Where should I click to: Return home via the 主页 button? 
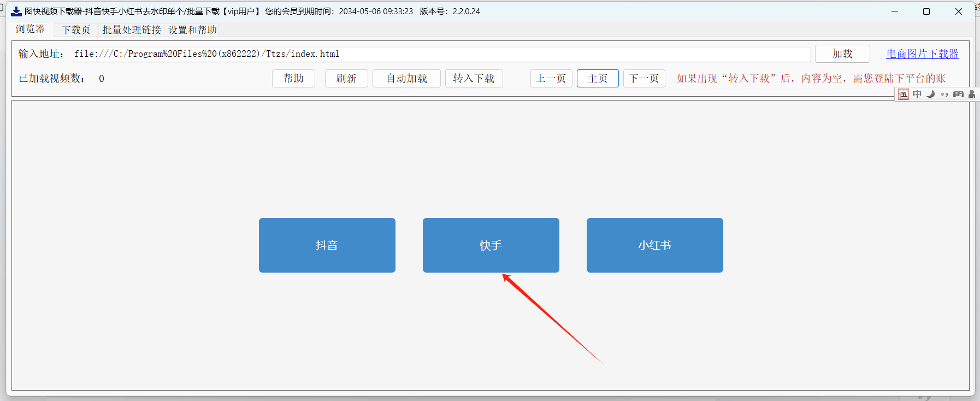598,79
